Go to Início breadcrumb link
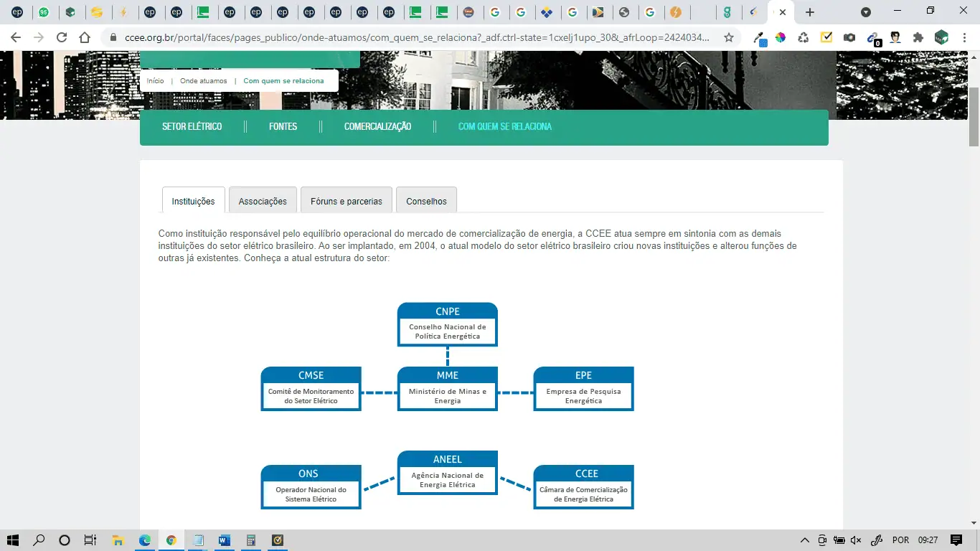 pyautogui.click(x=155, y=81)
